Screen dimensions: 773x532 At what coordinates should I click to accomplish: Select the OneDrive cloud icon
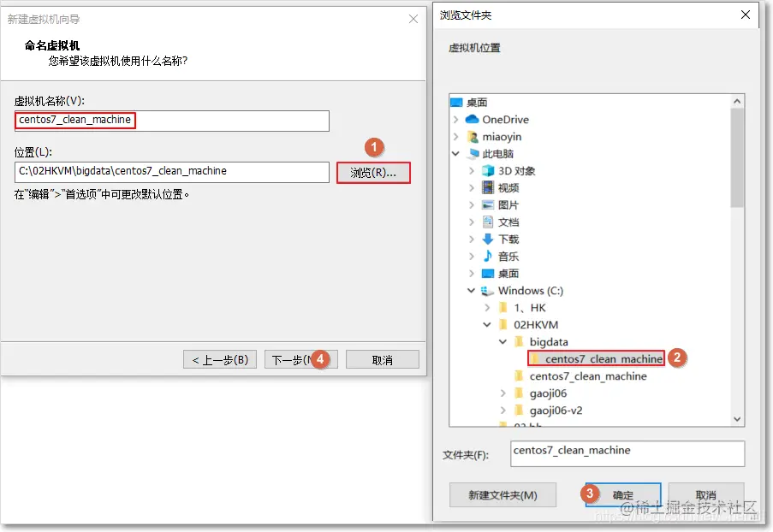click(x=473, y=120)
